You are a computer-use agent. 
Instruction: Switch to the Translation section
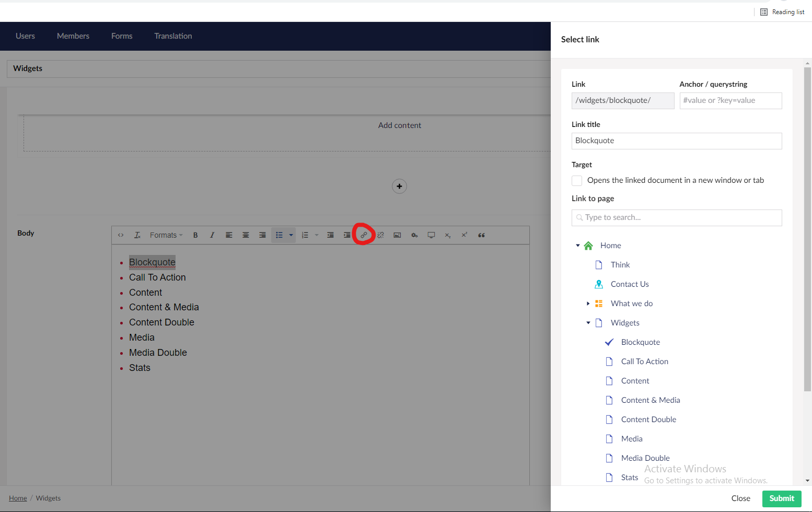coord(173,36)
